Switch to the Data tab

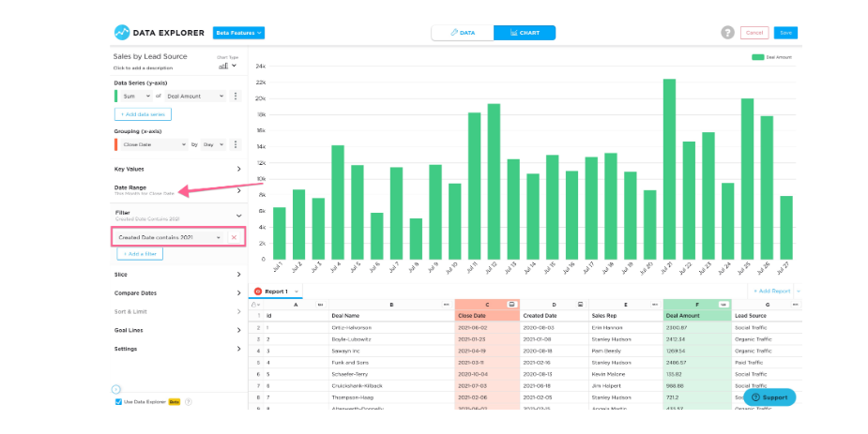tap(463, 33)
